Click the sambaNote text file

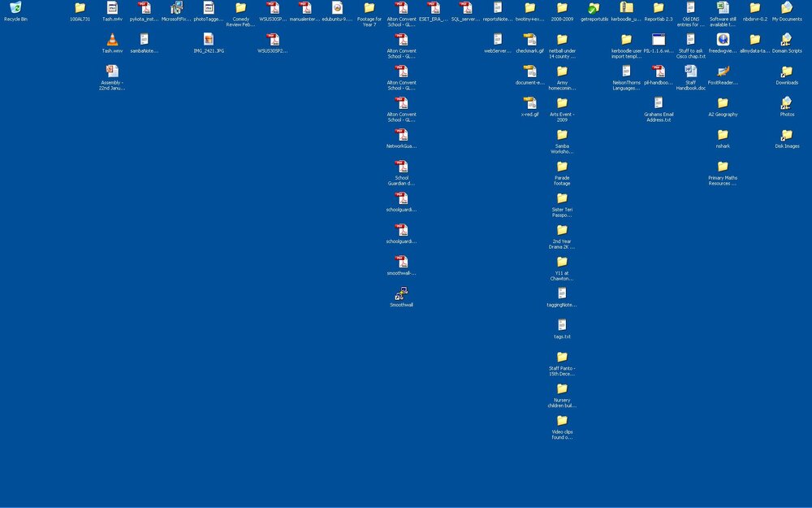click(144, 39)
